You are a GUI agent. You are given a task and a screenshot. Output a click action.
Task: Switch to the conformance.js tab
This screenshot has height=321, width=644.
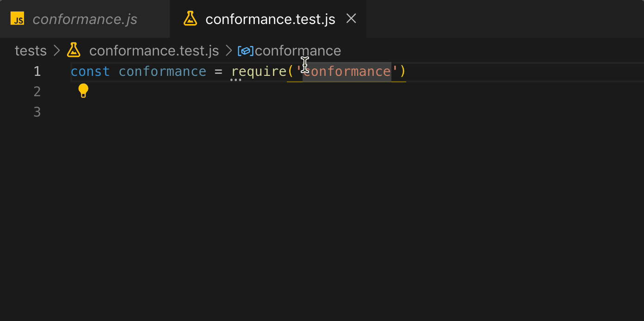(x=85, y=19)
